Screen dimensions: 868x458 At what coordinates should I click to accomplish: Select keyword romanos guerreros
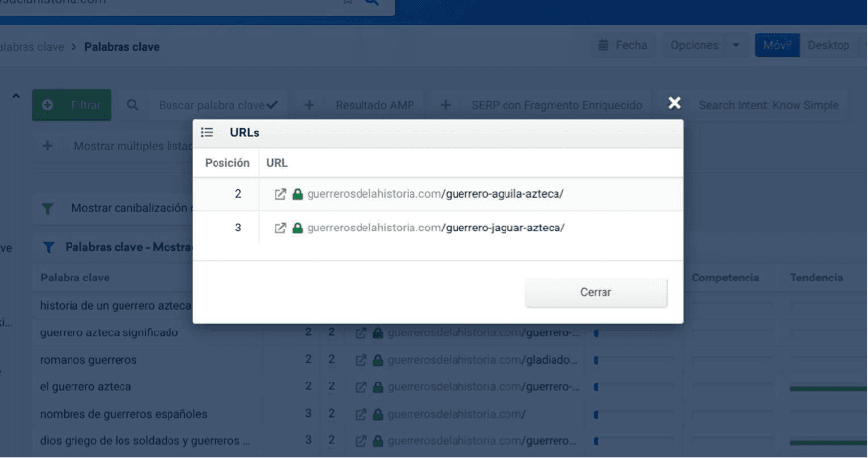[x=88, y=360]
